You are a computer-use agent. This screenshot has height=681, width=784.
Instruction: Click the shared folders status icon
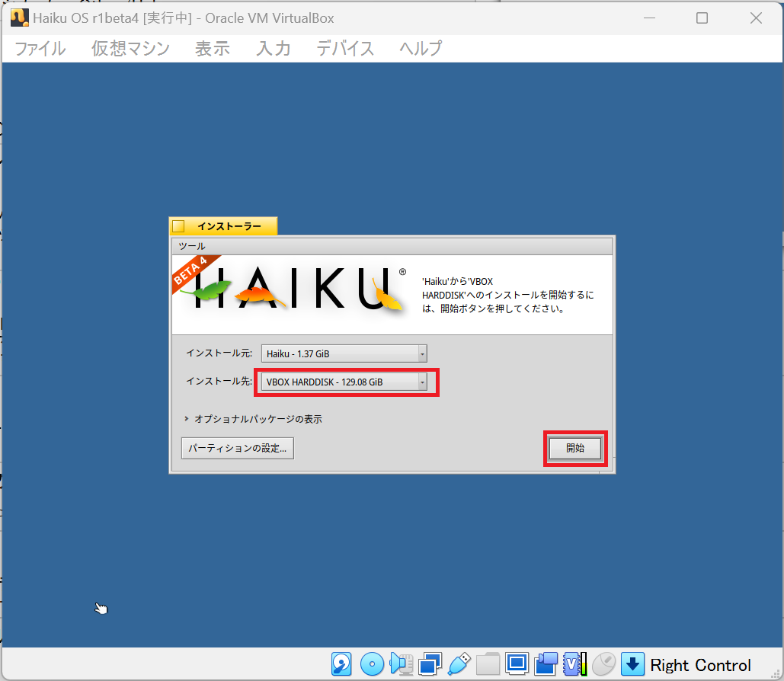[488, 664]
